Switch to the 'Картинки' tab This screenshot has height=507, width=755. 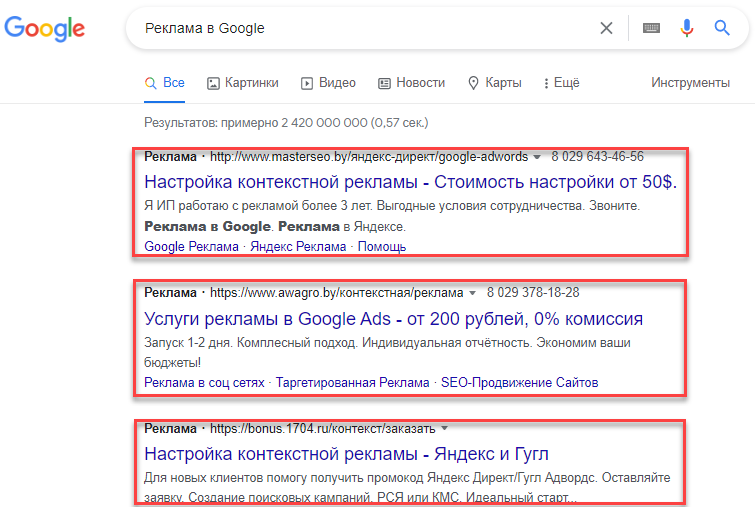[x=243, y=83]
